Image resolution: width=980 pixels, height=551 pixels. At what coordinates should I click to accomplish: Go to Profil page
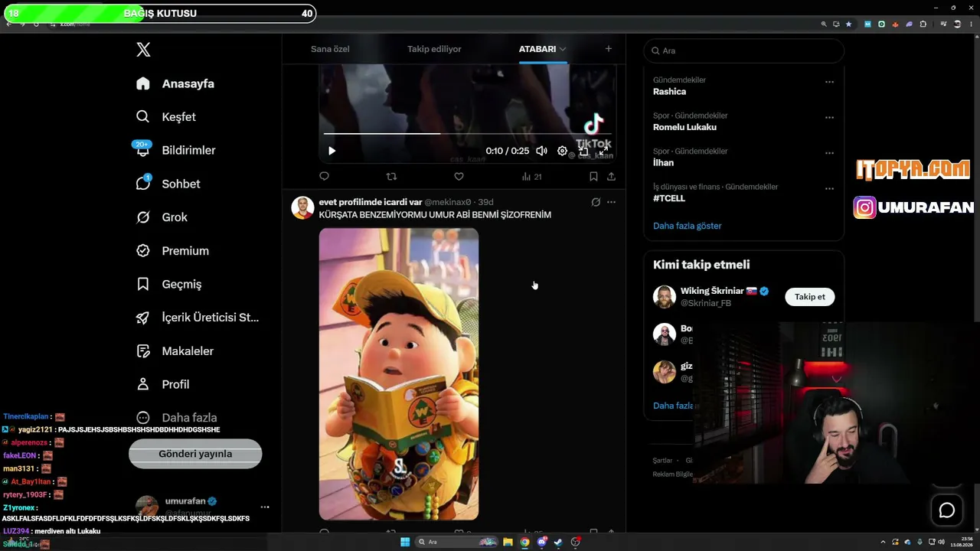(163, 384)
